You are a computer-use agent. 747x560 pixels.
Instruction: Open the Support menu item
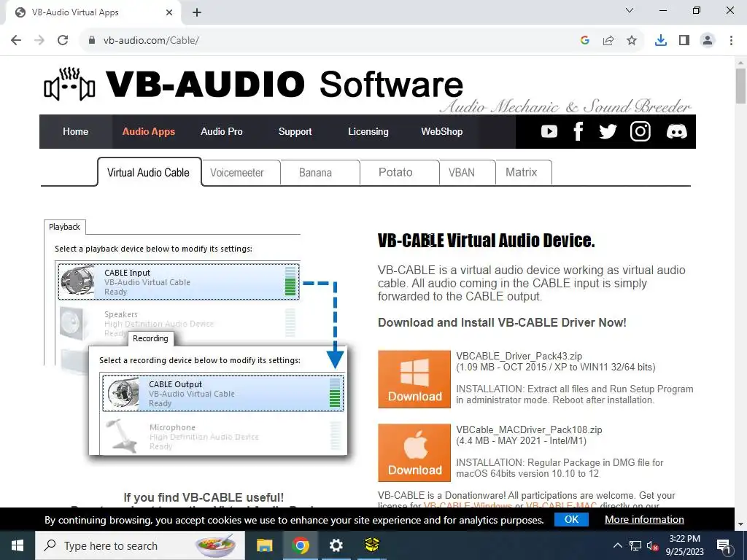coord(295,131)
